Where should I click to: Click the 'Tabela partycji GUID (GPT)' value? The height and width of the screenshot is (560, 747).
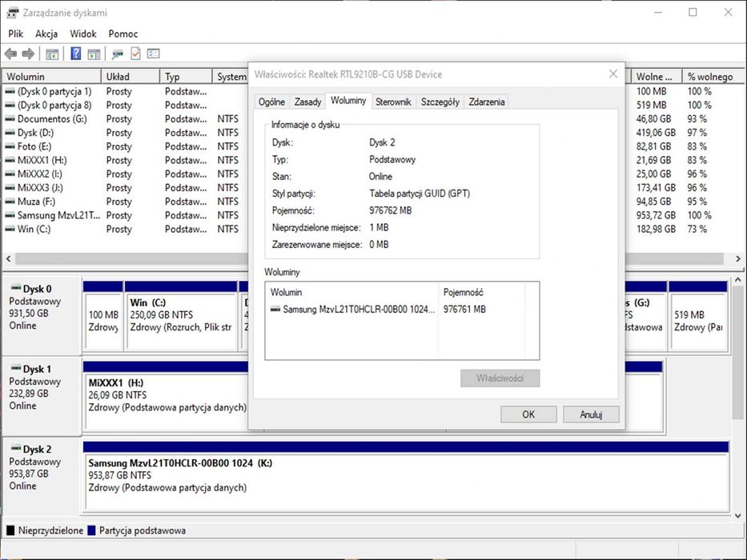tap(420, 194)
